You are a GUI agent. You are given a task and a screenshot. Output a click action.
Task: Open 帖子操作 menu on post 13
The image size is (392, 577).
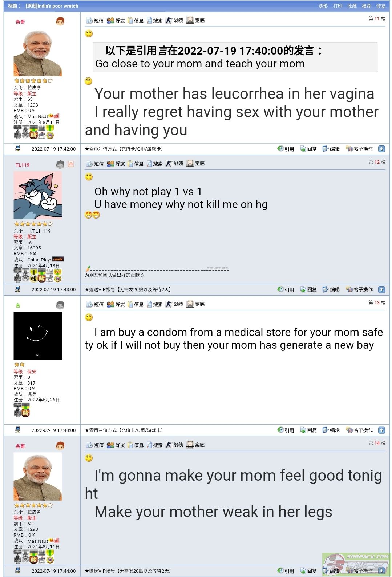point(359,430)
